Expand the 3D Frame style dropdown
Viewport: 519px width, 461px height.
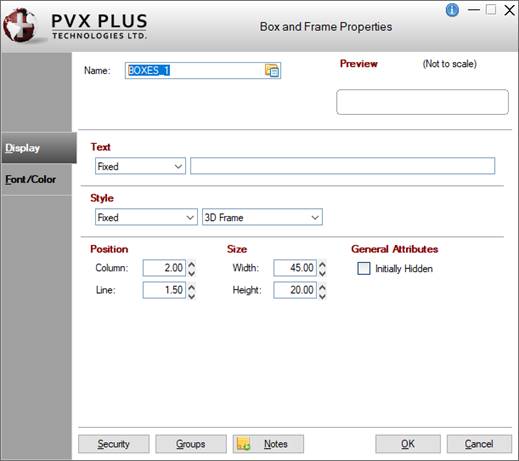click(x=262, y=217)
